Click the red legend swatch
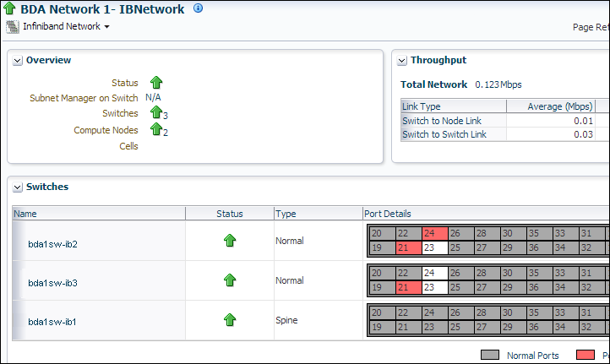Viewport: 610px width, 364px height. 585,355
